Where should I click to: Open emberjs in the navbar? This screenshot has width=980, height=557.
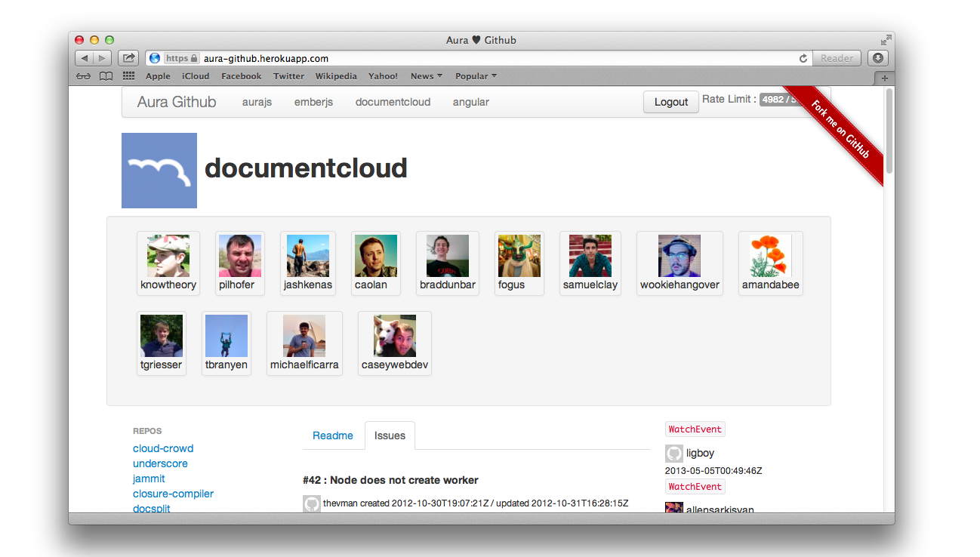click(x=313, y=102)
